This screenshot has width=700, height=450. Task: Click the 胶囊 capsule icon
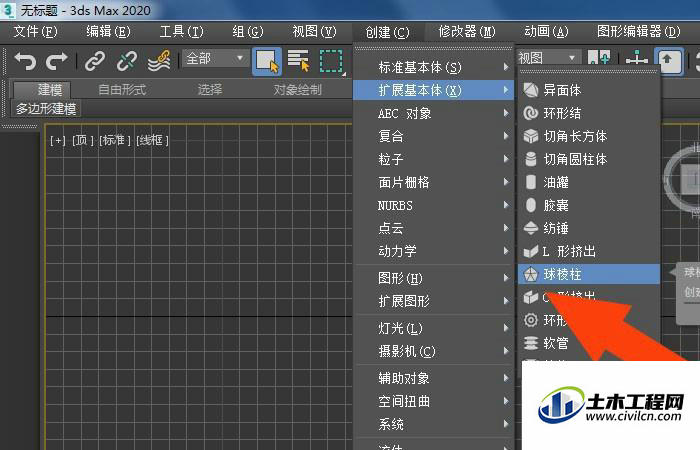[x=530, y=205]
